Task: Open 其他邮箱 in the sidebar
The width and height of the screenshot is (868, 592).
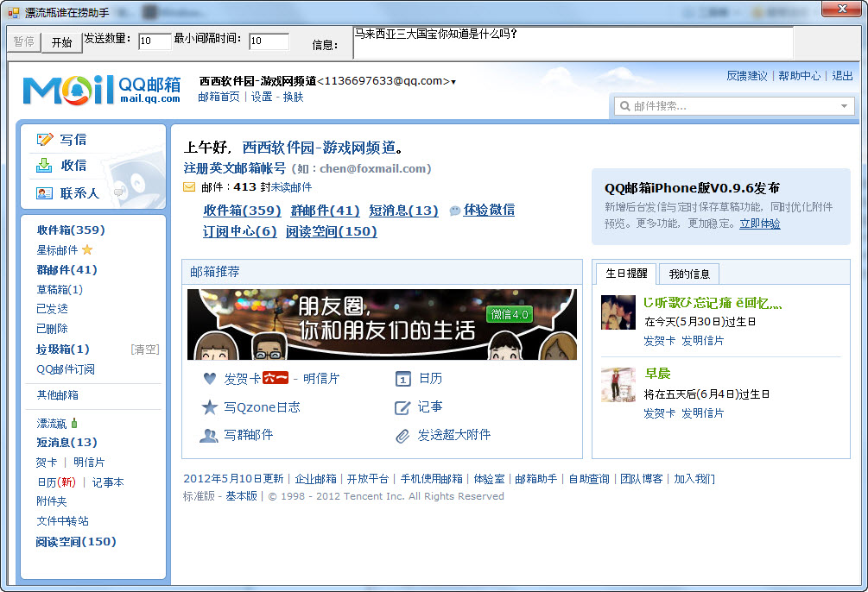Action: coord(58,395)
